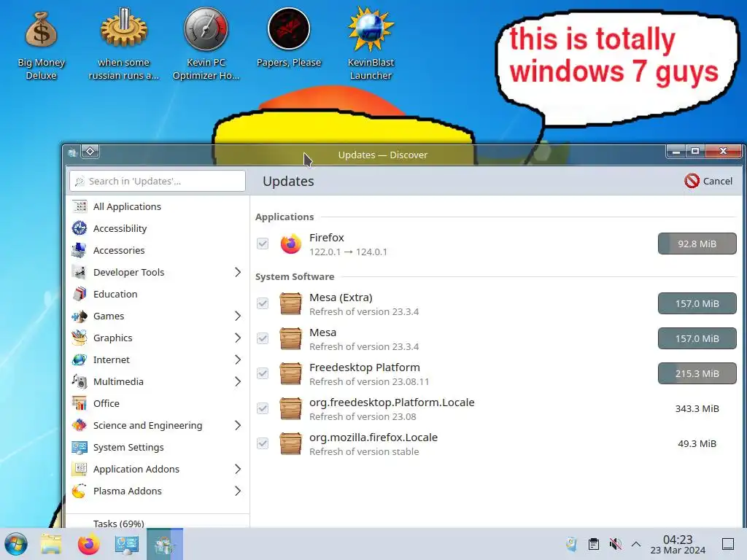Select the Multimedia category label

118,382
